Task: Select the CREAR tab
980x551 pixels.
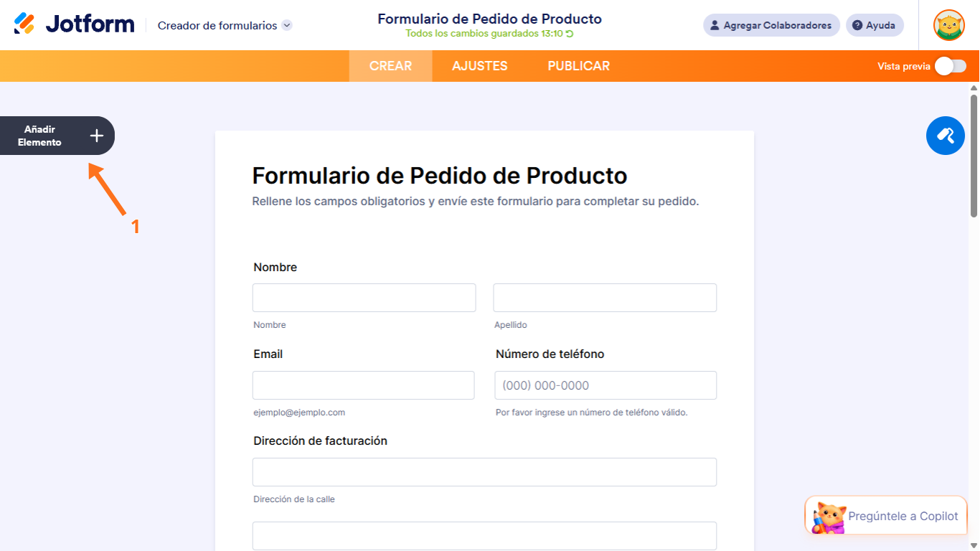Action: [x=391, y=65]
